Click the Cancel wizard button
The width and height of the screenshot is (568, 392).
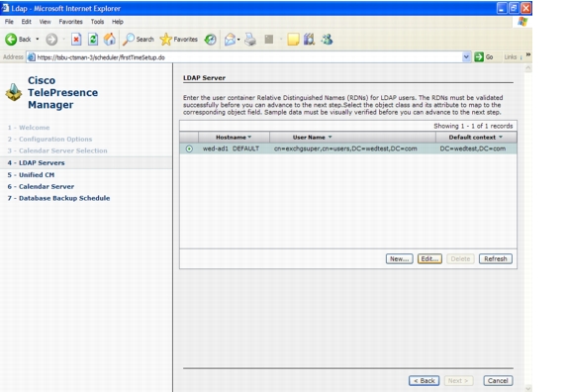[x=498, y=381]
